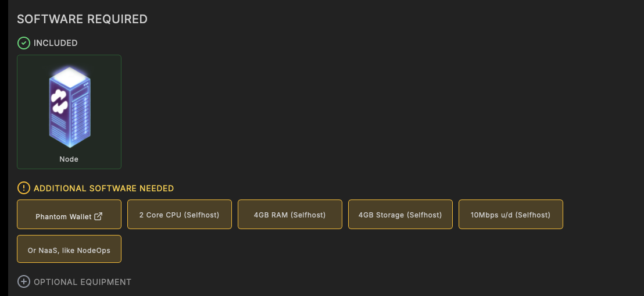Image resolution: width=644 pixels, height=296 pixels.
Task: Click the 10Mbps u/d (Selfhost) requirement
Action: tap(510, 215)
